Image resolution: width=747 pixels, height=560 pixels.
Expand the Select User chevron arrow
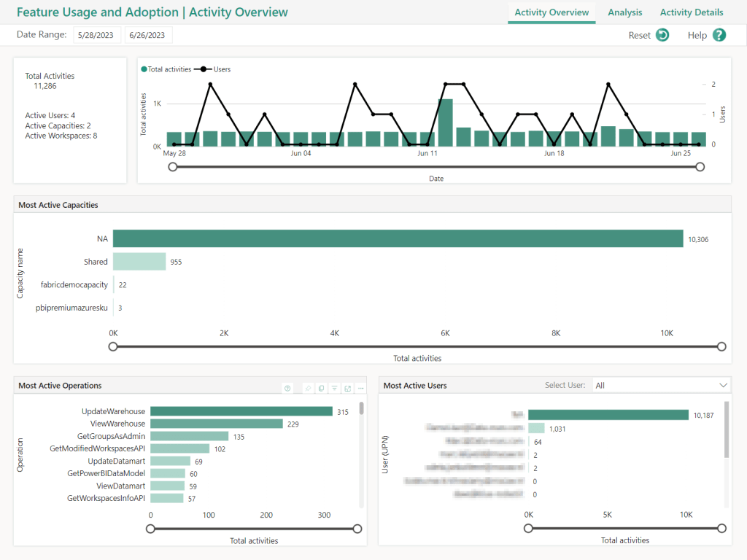click(723, 385)
